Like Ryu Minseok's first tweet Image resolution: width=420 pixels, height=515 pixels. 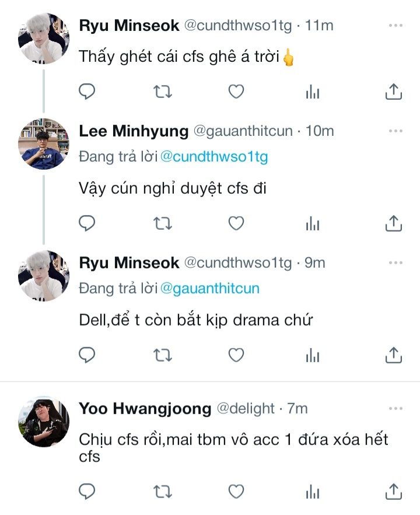click(x=236, y=91)
